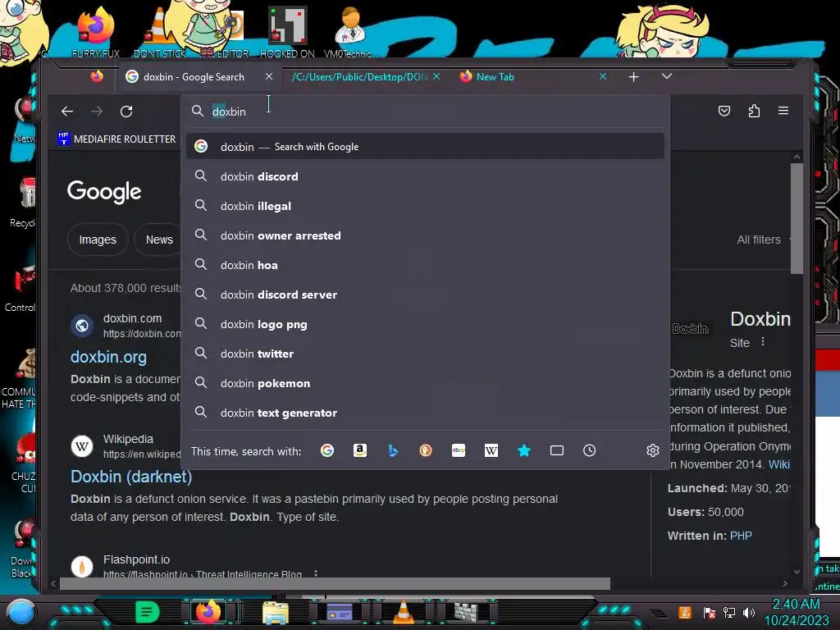This screenshot has height=630, width=840.
Task: Click the Google logo on results page
Action: (x=104, y=191)
